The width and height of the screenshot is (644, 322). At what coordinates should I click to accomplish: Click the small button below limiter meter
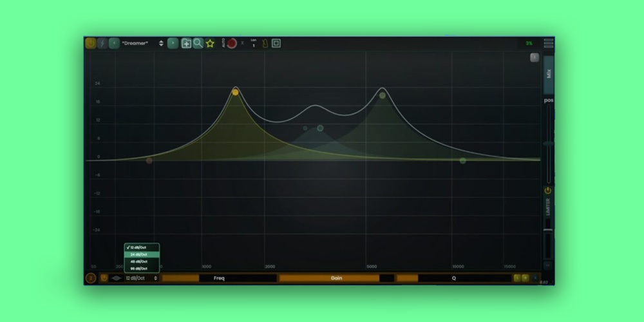pyautogui.click(x=548, y=265)
